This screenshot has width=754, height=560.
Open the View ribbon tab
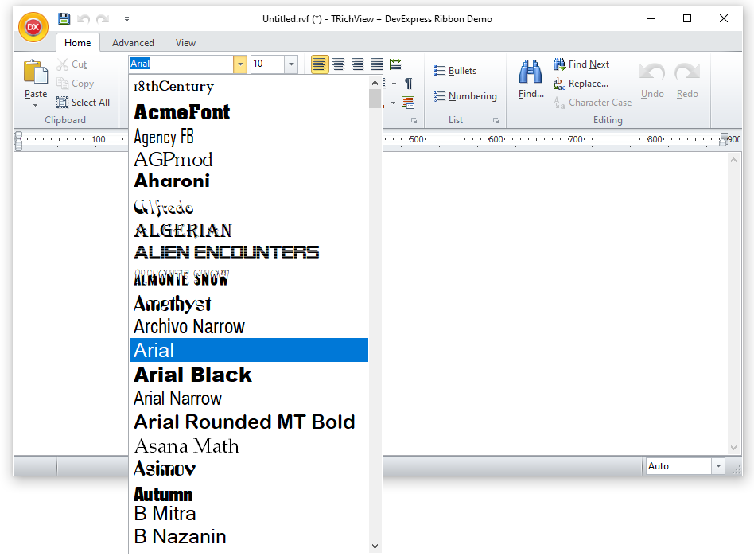pos(185,43)
